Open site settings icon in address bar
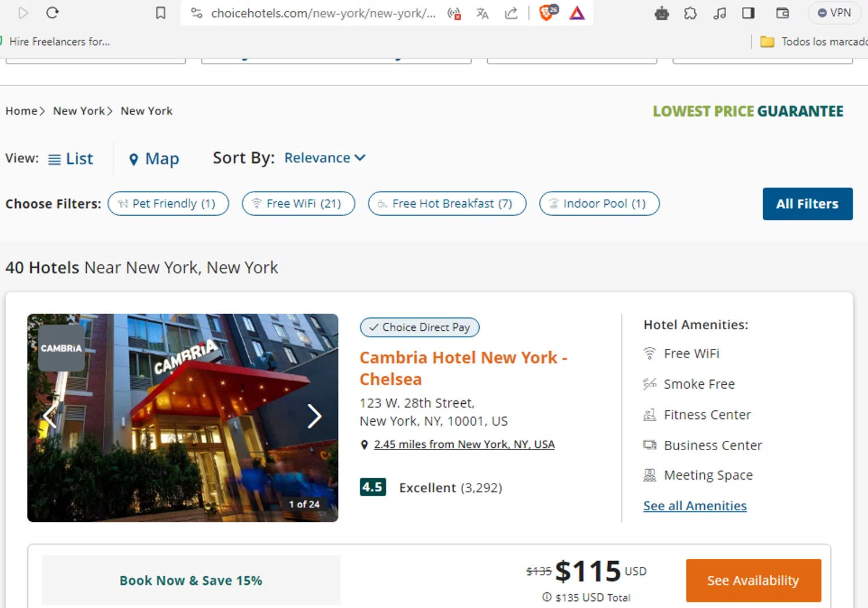The image size is (868, 608). click(x=197, y=13)
